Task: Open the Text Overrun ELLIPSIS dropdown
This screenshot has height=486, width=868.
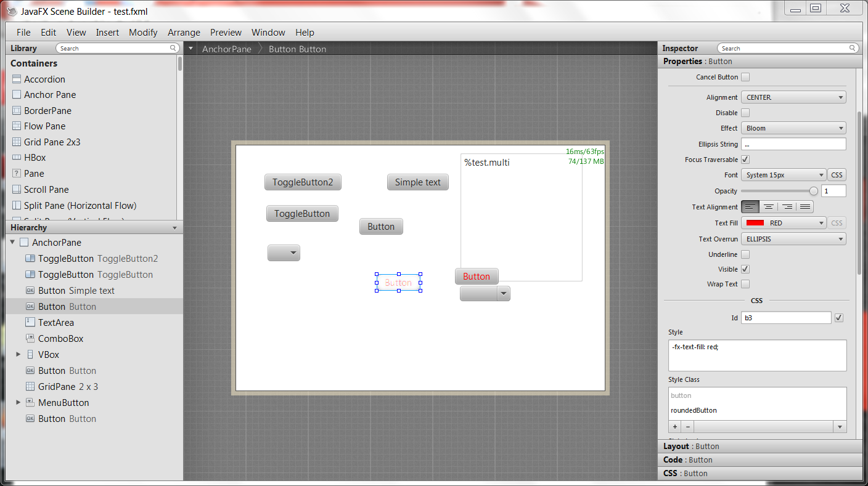Action: coord(793,239)
